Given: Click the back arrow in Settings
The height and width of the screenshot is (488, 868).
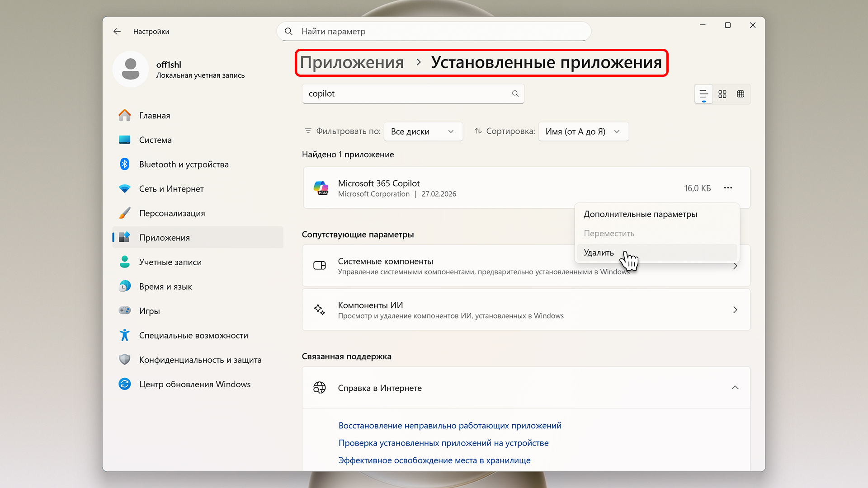Looking at the screenshot, I should [x=117, y=31].
